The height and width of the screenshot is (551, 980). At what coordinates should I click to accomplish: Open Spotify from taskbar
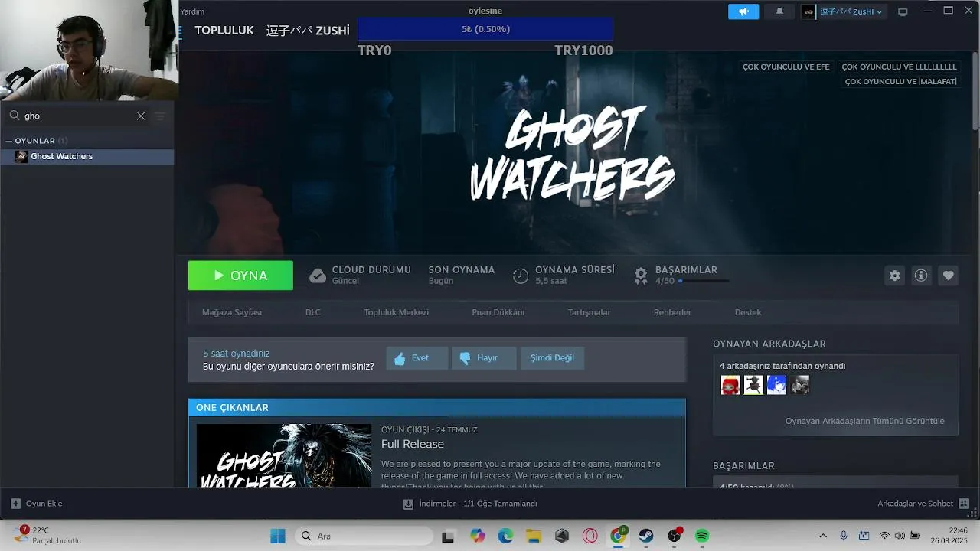(702, 536)
